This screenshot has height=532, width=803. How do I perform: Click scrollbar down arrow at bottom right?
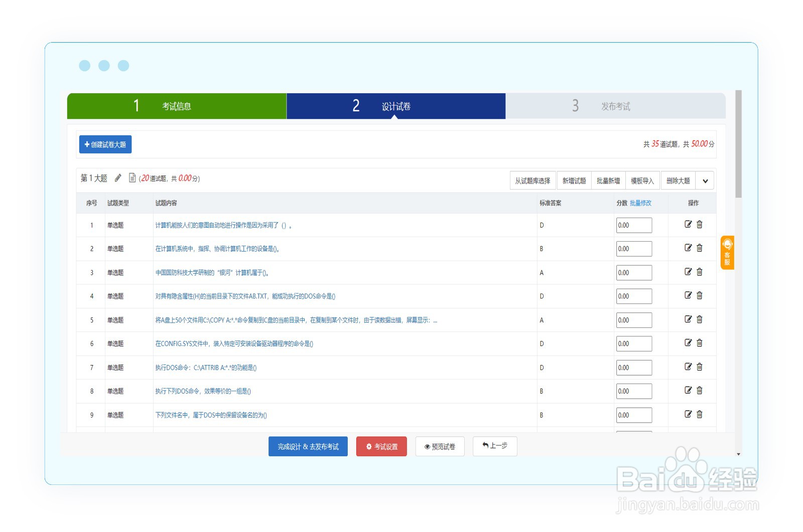point(738,454)
